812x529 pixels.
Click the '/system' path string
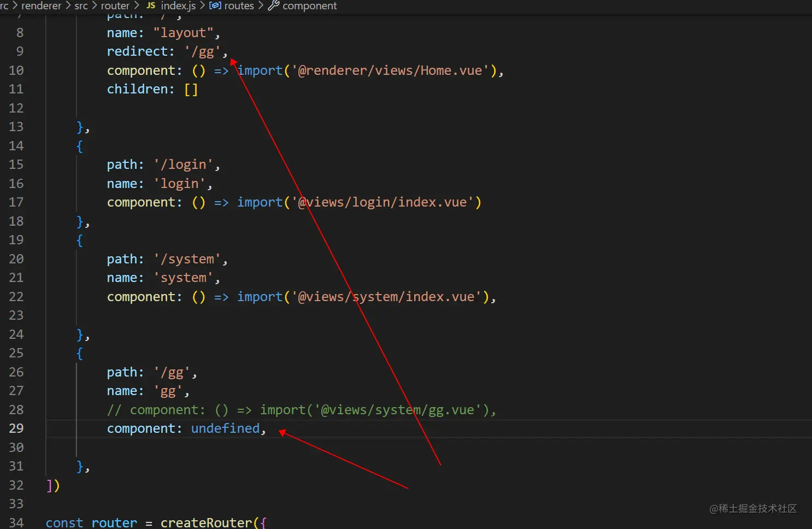187,259
